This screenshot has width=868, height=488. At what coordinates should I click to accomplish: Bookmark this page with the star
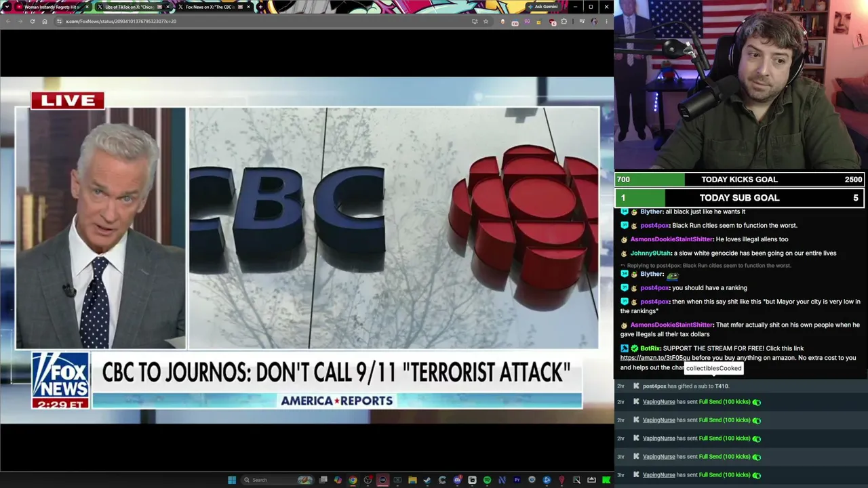click(486, 21)
